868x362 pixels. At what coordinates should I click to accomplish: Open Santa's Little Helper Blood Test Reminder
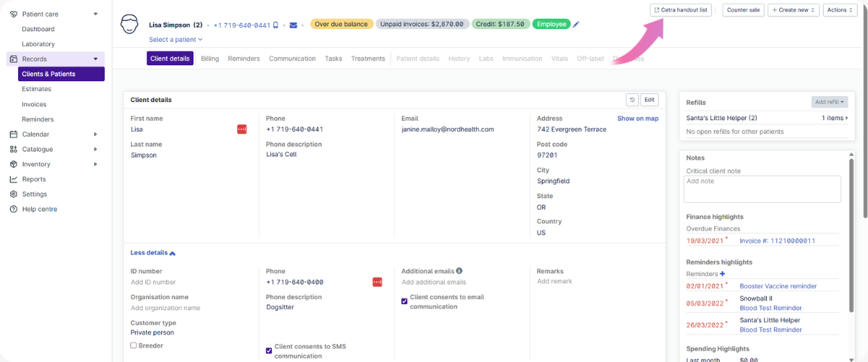point(771,329)
